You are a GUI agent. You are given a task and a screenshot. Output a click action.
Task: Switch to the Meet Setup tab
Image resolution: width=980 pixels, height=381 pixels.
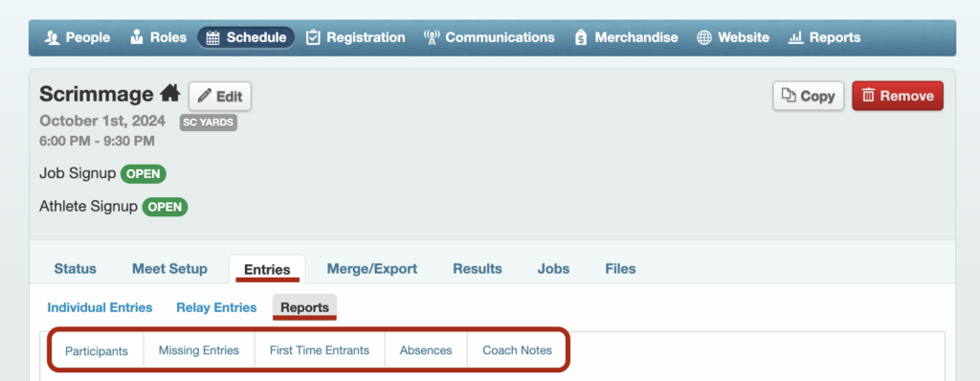coord(169,269)
